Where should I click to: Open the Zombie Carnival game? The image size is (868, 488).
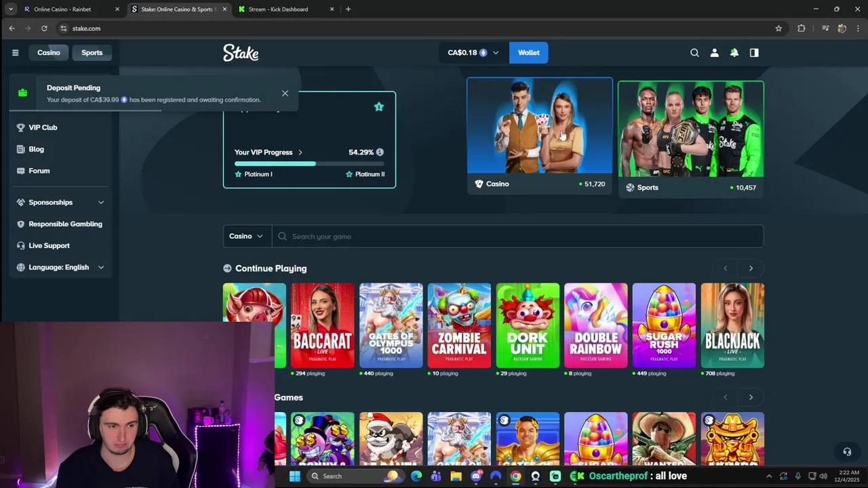(x=459, y=325)
